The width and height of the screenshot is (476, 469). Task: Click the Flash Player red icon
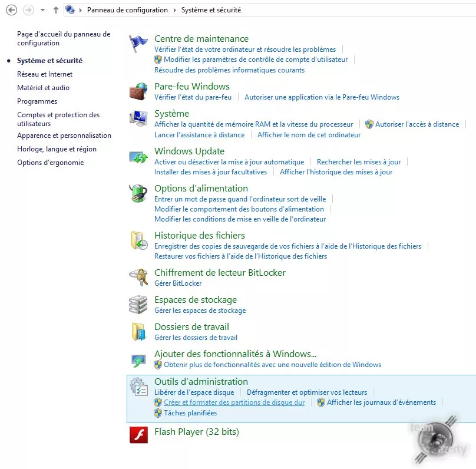point(138,435)
